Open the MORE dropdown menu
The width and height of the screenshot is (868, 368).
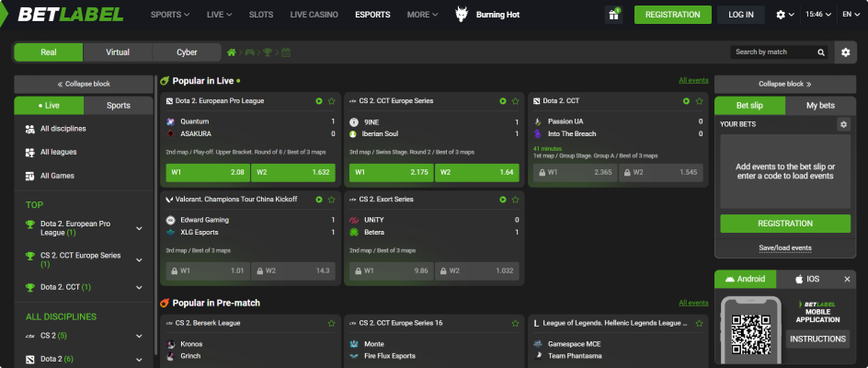click(422, 15)
